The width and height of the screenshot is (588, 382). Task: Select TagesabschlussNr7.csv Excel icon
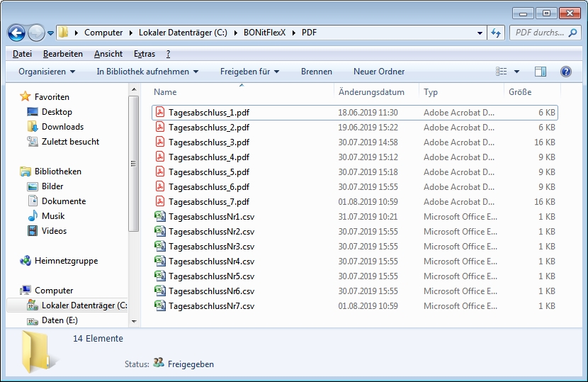click(160, 306)
